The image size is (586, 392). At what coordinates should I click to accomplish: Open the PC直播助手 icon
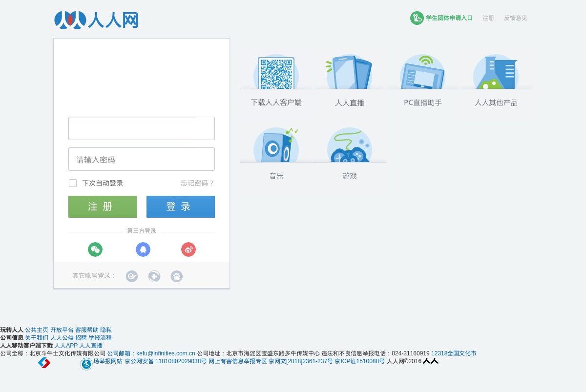coord(422,71)
